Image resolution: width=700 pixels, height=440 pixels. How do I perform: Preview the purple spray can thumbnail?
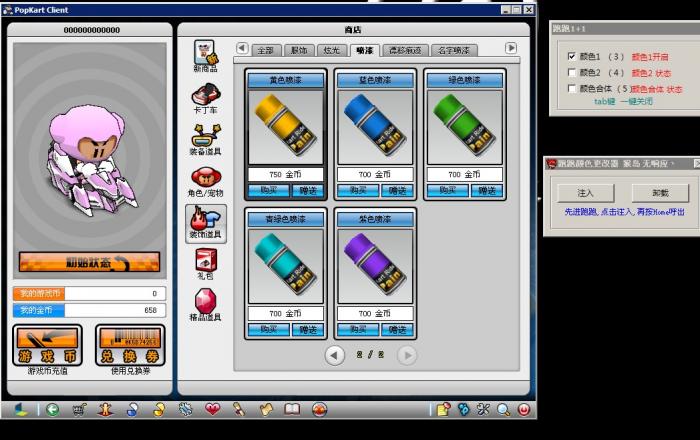click(375, 266)
